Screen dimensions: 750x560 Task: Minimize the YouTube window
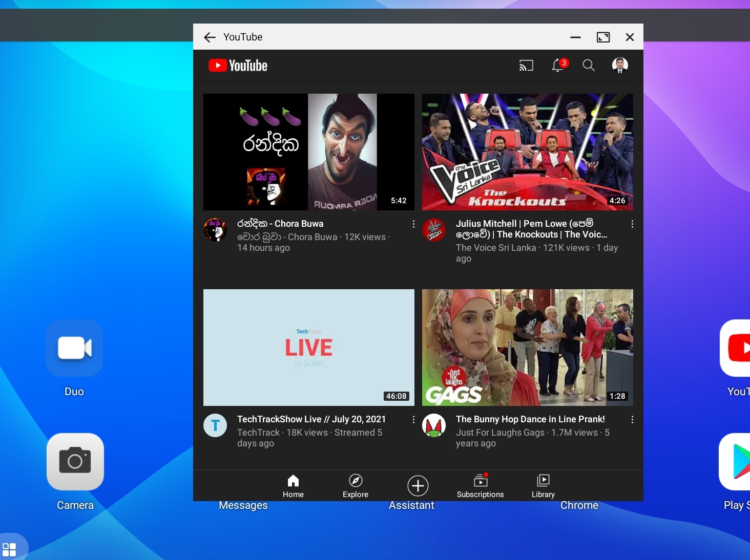tap(575, 37)
